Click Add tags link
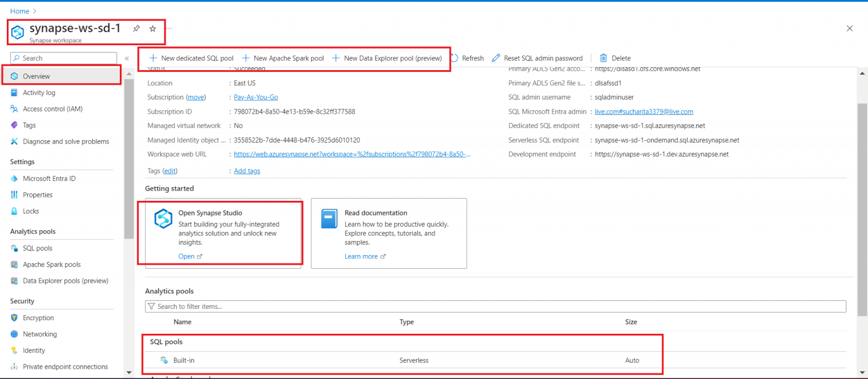868x379 pixels. coord(247,171)
